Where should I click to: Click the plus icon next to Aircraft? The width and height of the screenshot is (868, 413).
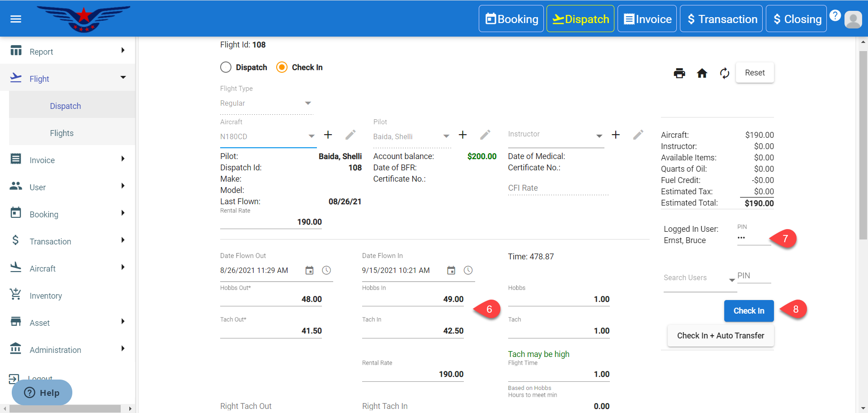coord(328,135)
